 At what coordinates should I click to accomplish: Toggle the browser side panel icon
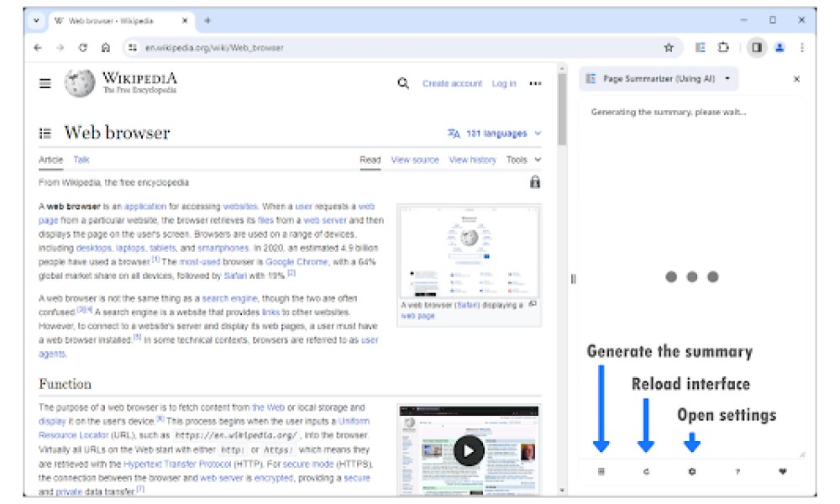(757, 48)
